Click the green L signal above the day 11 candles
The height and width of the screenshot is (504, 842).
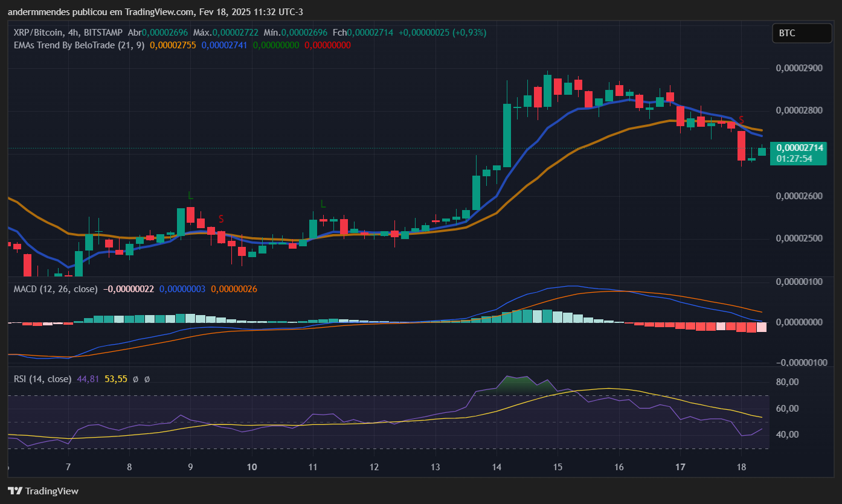tap(323, 204)
